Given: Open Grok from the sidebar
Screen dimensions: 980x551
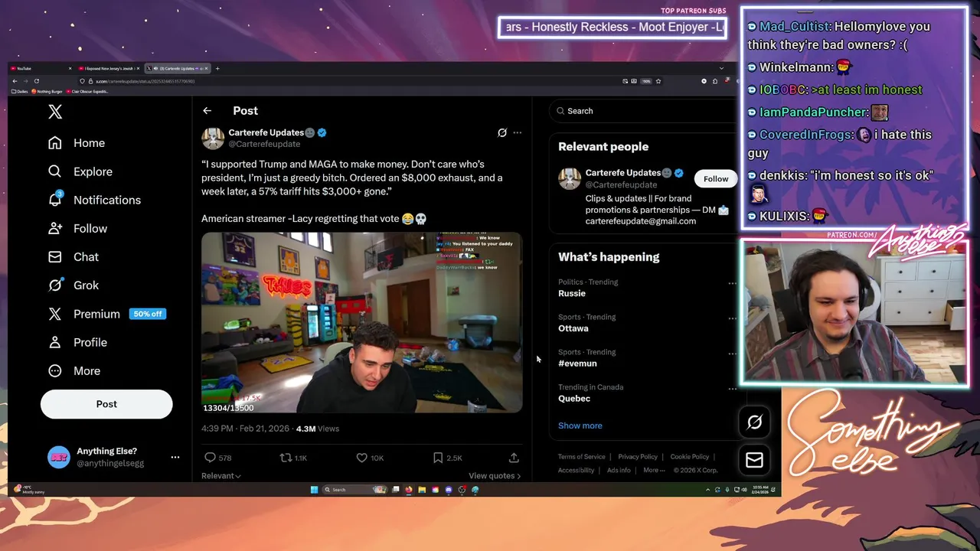Looking at the screenshot, I should click(73, 285).
